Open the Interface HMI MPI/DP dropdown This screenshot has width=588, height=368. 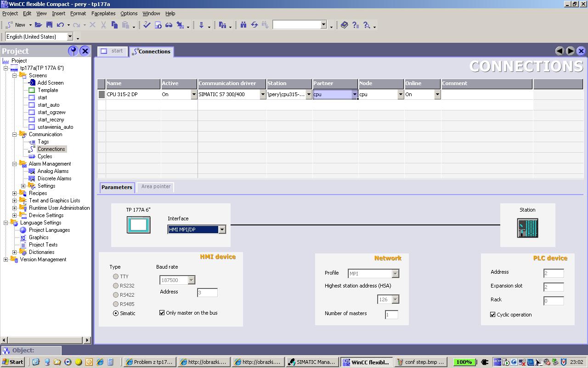coord(222,230)
